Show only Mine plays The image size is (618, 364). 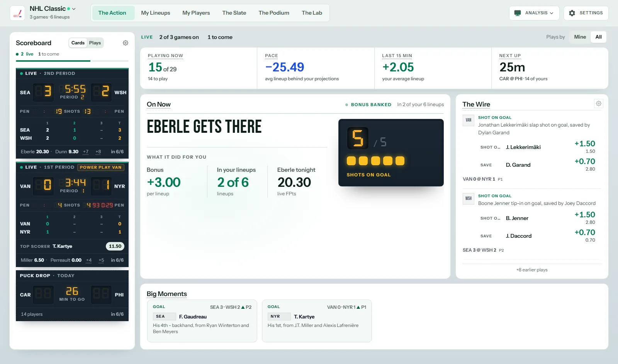pos(580,37)
